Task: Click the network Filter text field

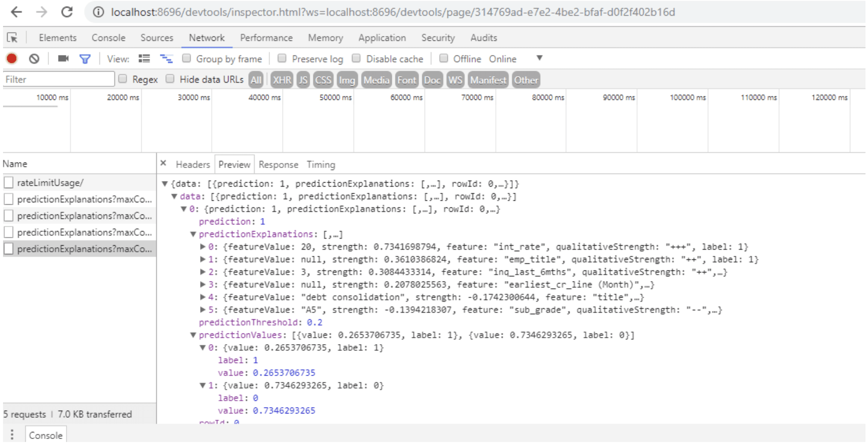Action: (x=59, y=79)
